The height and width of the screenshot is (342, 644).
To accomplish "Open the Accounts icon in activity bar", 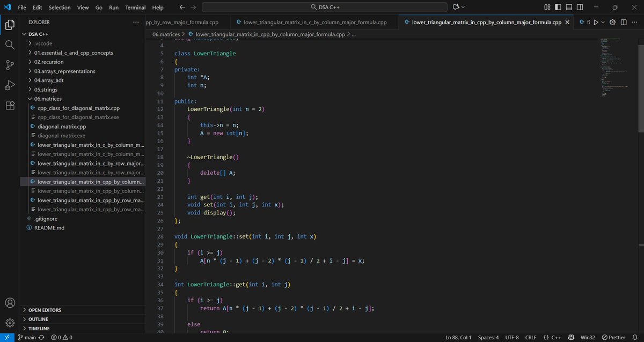I will tap(10, 303).
